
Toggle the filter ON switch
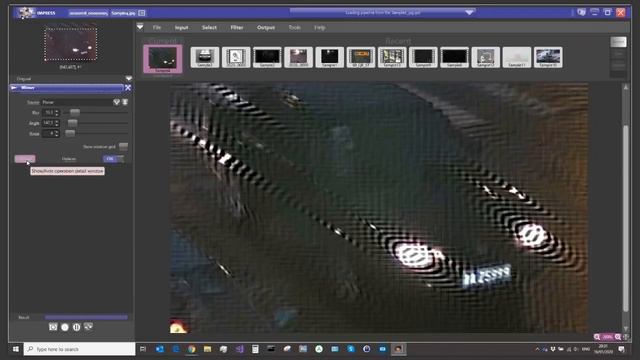click(x=113, y=159)
